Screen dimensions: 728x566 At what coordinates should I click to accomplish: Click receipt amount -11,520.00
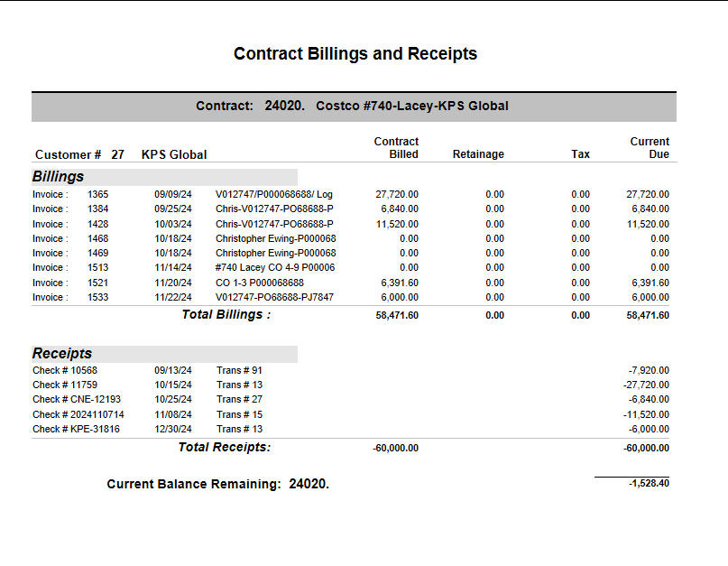click(x=646, y=414)
